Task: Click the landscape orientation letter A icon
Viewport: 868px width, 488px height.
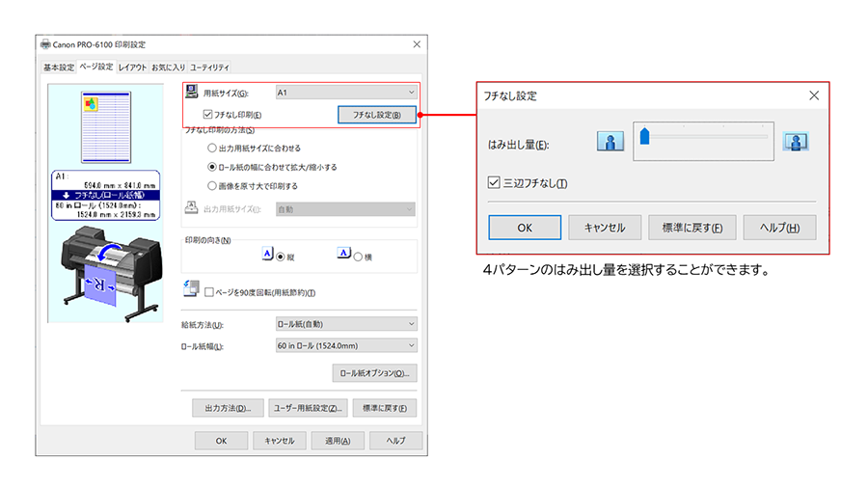Action: 344,254
